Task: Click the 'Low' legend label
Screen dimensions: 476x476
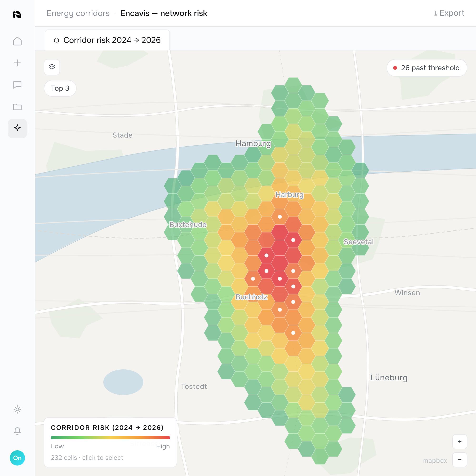Action: (x=57, y=446)
